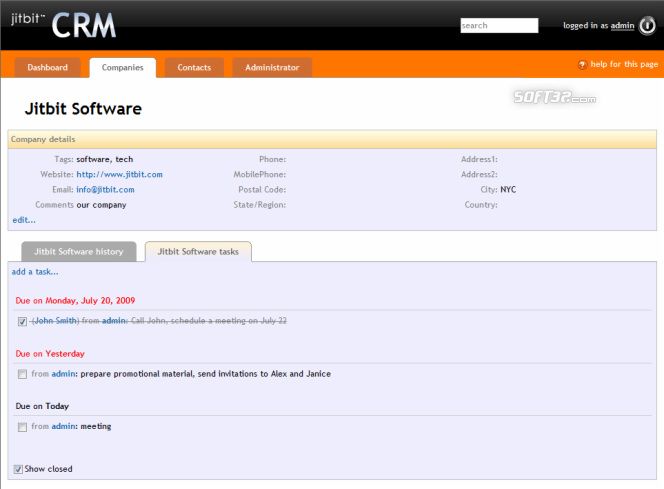
Task: Open the Dashboard tab
Action: click(x=47, y=68)
